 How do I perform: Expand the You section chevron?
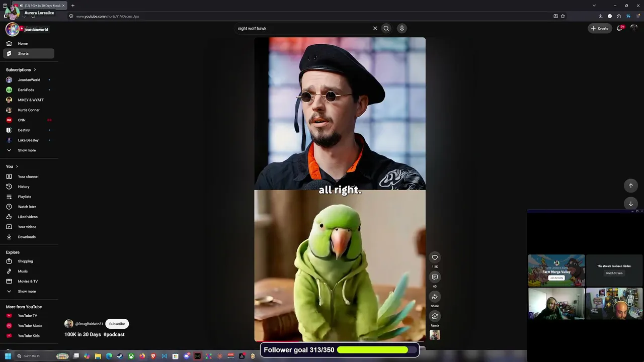coord(17,166)
